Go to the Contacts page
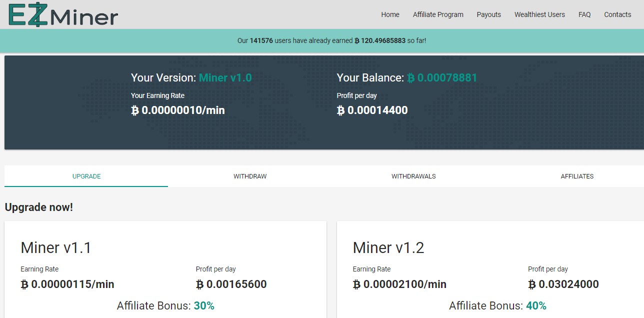 pos(617,14)
